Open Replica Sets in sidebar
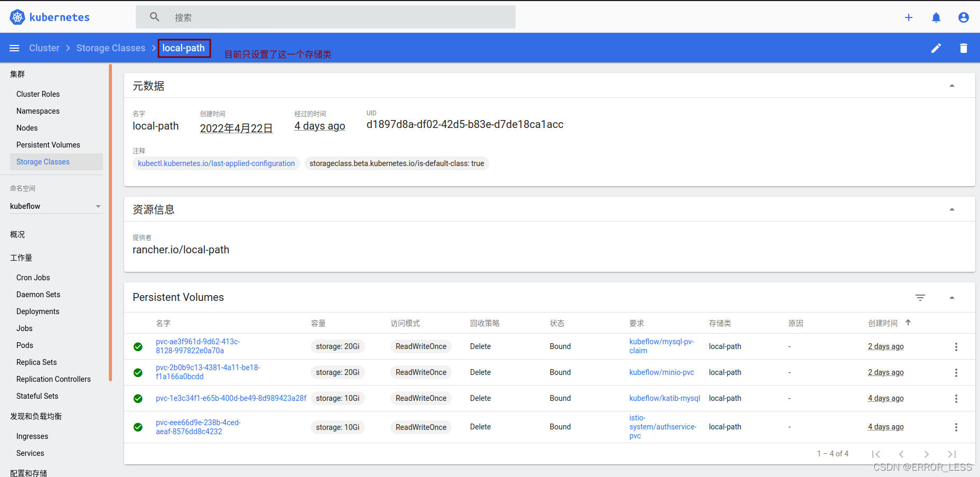 [x=36, y=362]
